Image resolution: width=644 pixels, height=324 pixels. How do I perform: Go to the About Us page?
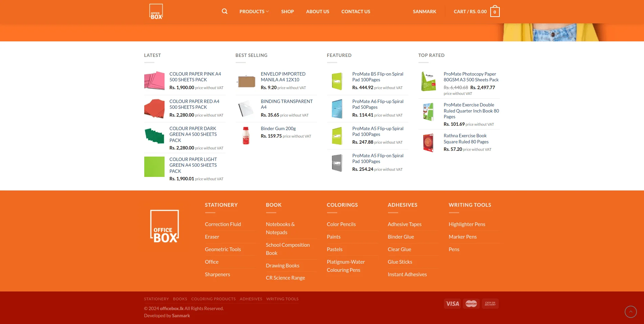[x=318, y=12]
